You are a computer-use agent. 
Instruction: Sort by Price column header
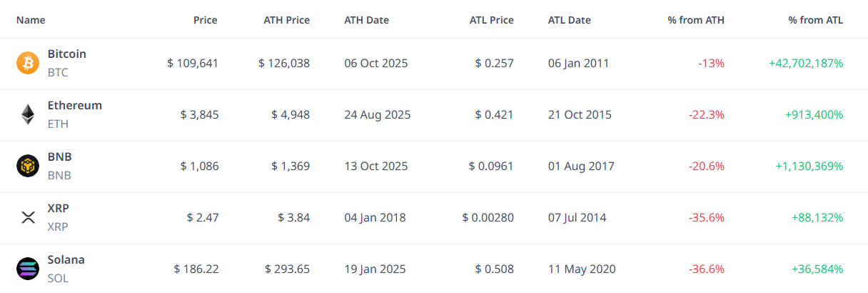pos(206,20)
